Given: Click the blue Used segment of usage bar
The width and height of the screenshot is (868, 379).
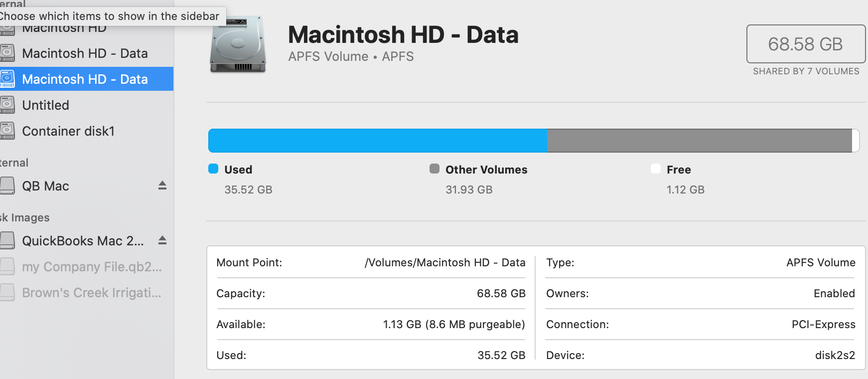Looking at the screenshot, I should coord(377,141).
